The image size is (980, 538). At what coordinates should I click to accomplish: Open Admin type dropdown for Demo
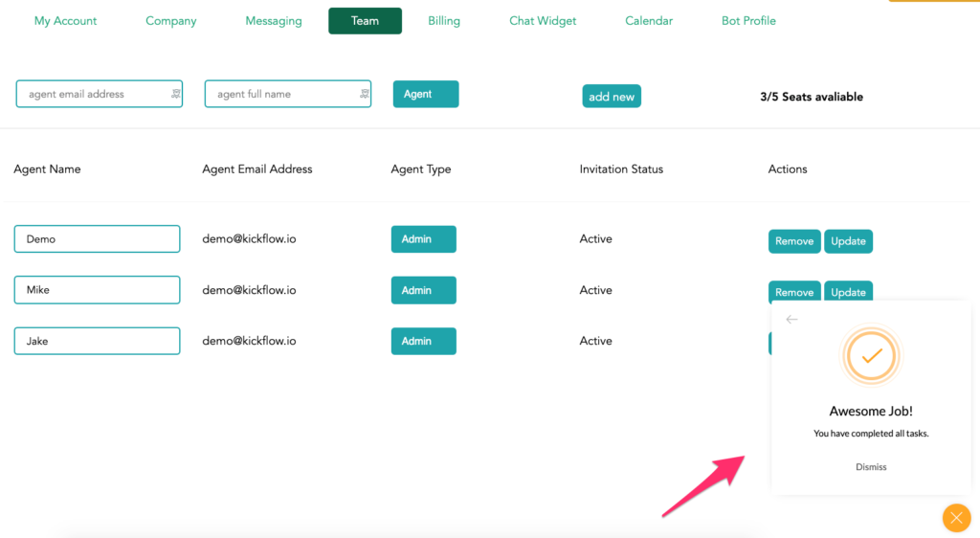pos(424,239)
